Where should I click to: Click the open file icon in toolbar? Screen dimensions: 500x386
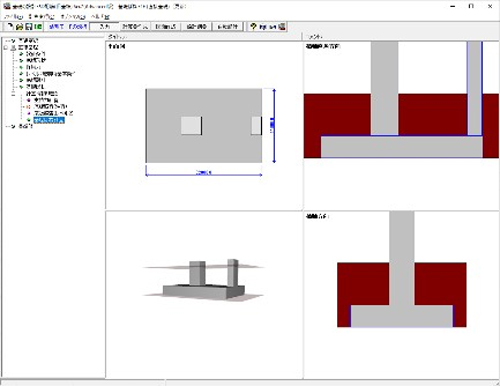point(19,26)
